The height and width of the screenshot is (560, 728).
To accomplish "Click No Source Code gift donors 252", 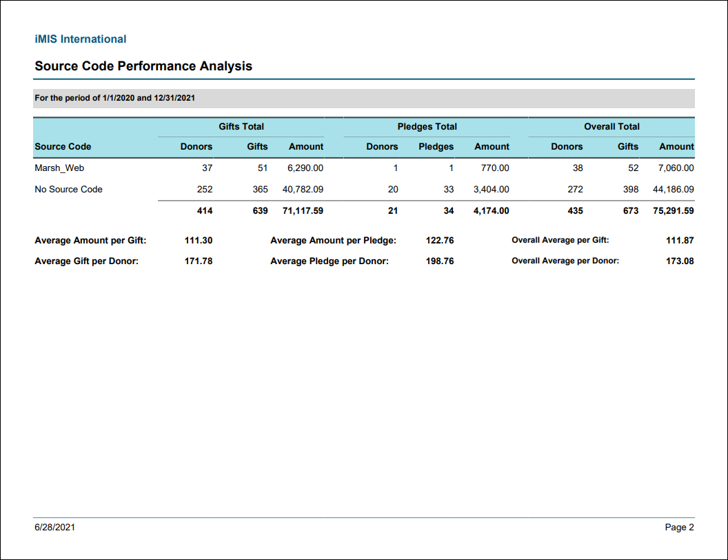I will tap(205, 189).
